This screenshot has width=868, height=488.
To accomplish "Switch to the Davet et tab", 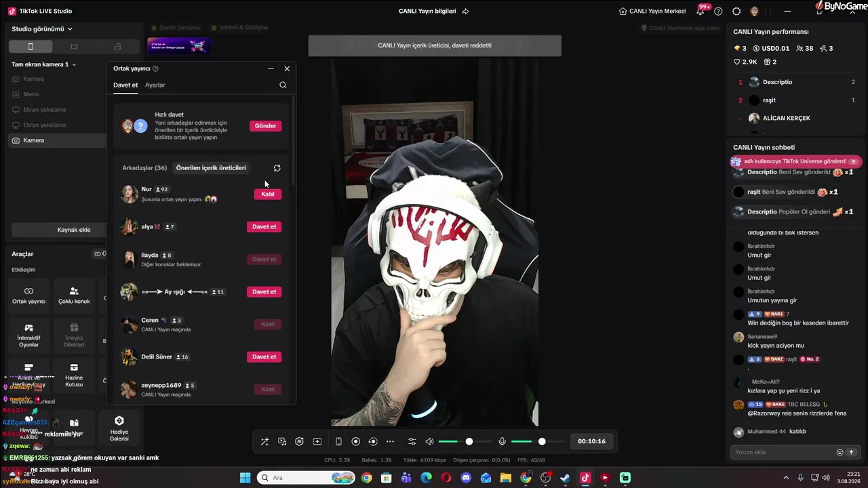I will (125, 85).
